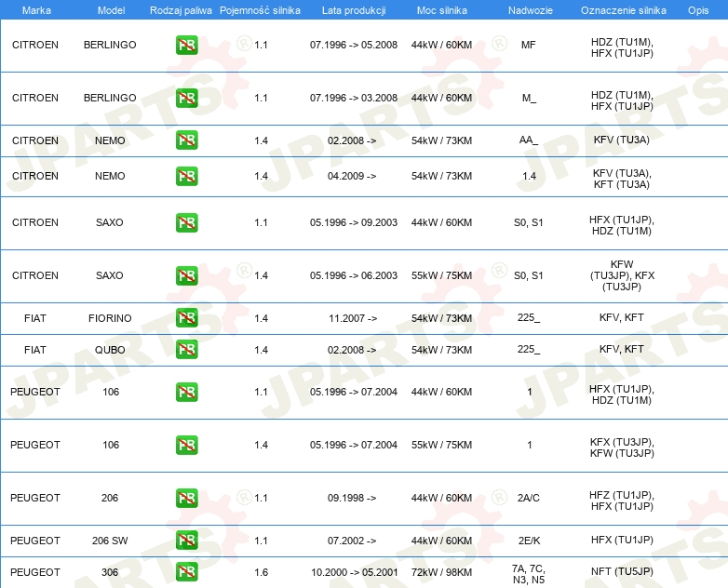728x588 pixels.
Task: Click the petrol icon in the Saxo 1.1 row
Action: coord(186,222)
